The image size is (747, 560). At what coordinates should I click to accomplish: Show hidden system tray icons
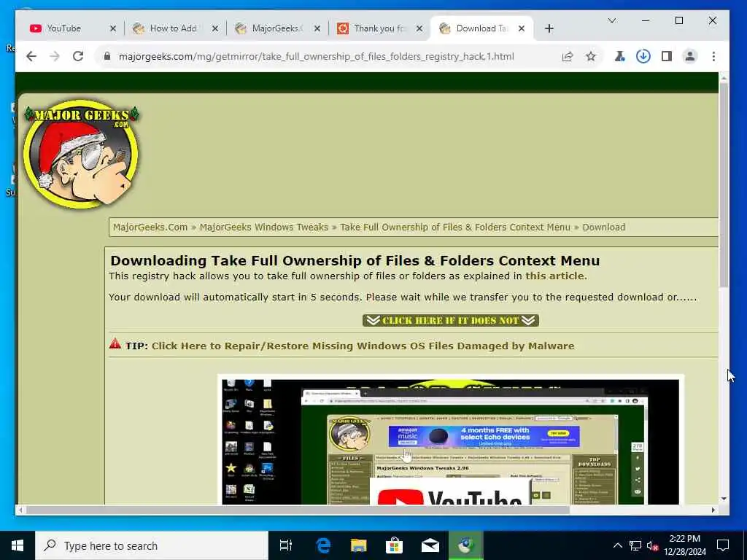[617, 545]
